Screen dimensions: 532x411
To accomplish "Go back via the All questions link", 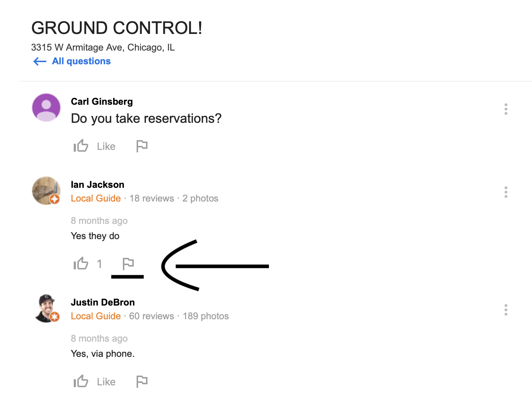I will point(81,61).
